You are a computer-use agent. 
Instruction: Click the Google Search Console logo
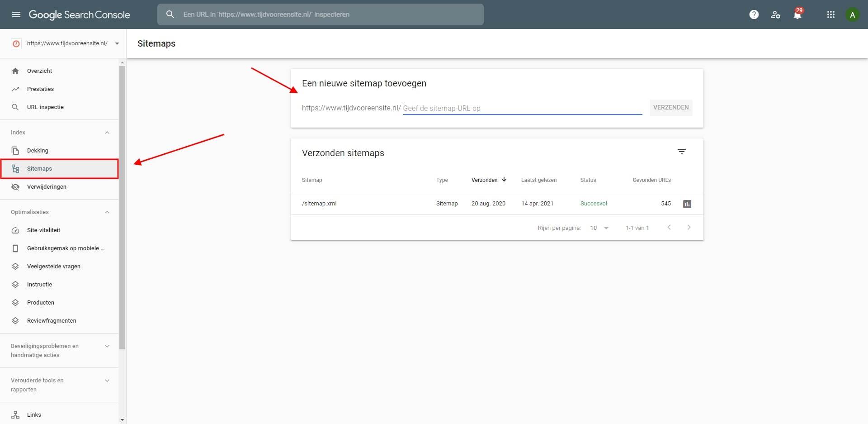tap(79, 14)
